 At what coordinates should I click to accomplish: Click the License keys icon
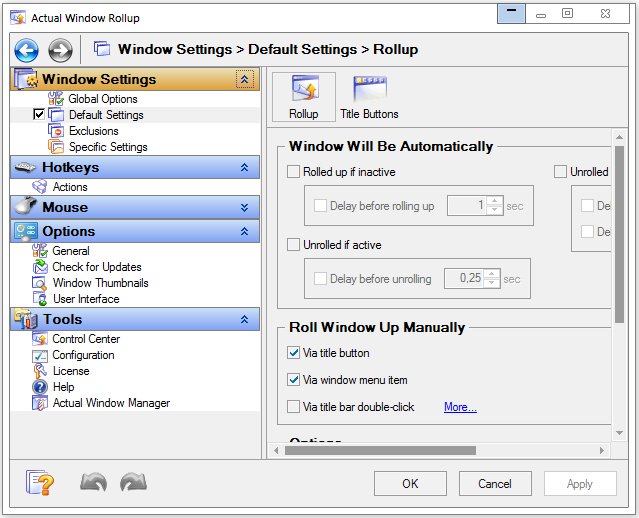point(40,371)
